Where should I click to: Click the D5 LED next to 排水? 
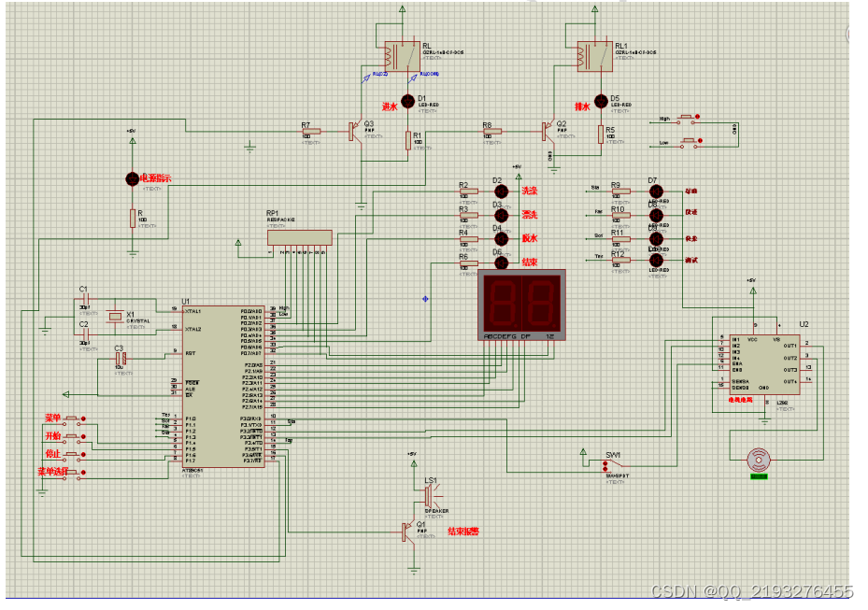[x=601, y=101]
